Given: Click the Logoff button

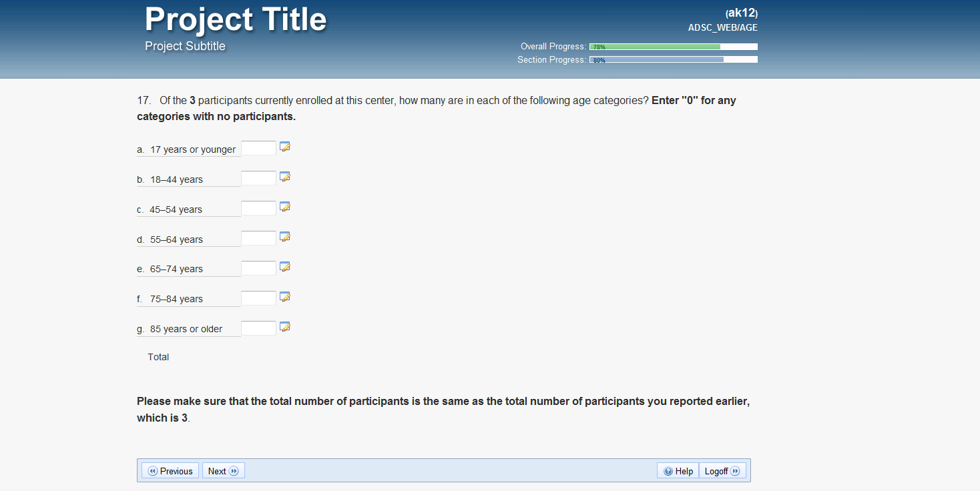Looking at the screenshot, I should click(722, 471).
